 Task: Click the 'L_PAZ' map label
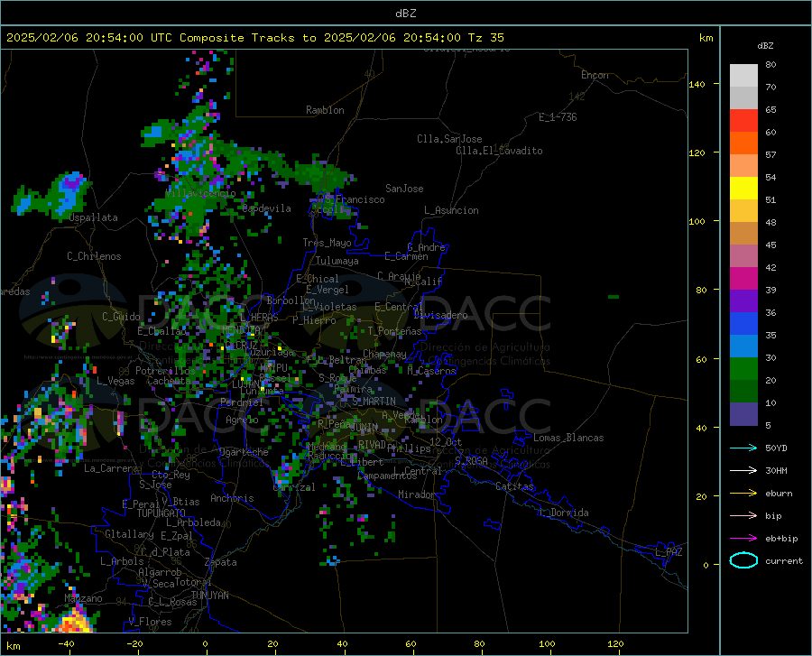(669, 552)
